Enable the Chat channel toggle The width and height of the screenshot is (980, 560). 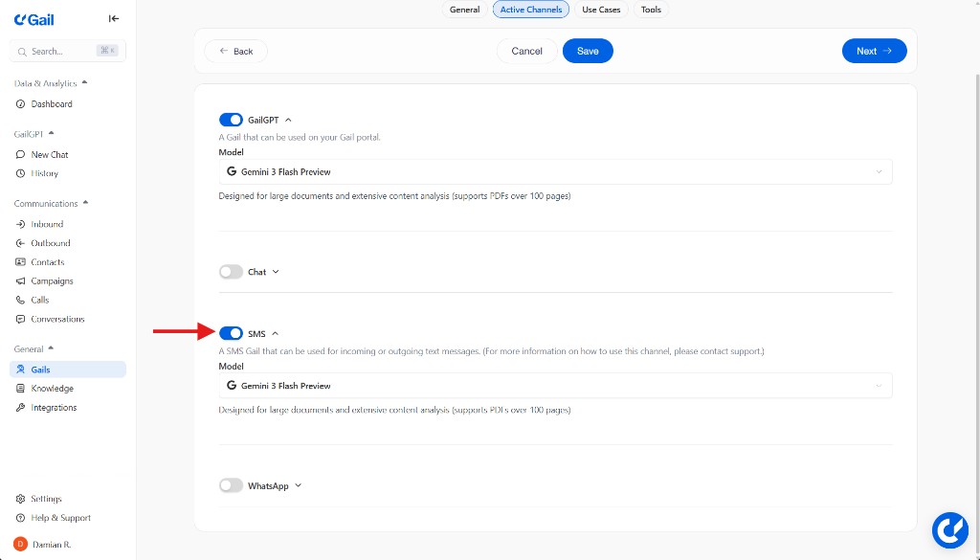point(231,272)
